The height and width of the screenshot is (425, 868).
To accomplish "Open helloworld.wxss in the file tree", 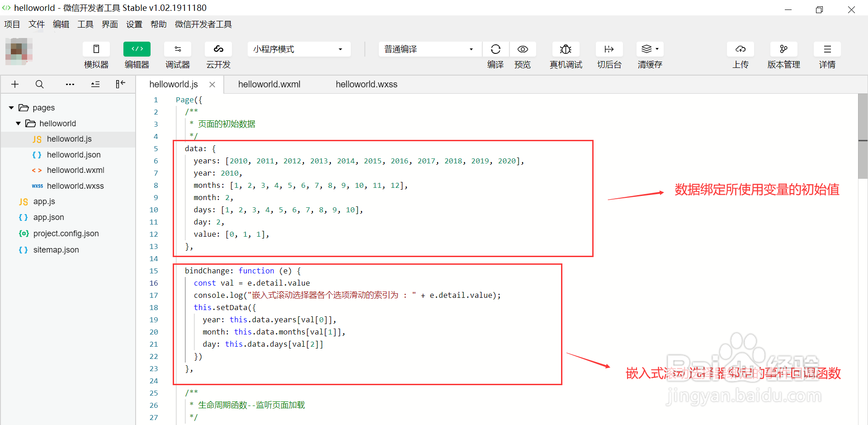I will coord(68,186).
